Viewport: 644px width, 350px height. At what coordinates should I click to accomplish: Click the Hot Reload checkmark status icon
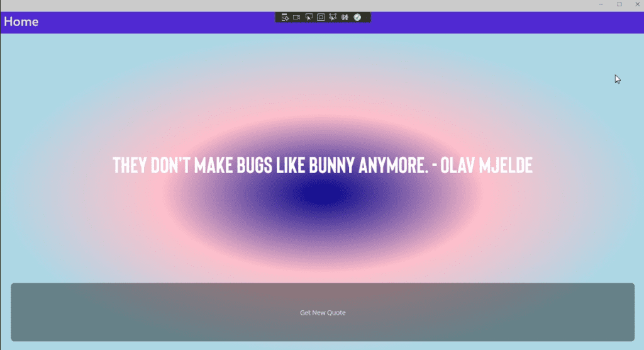tap(357, 17)
